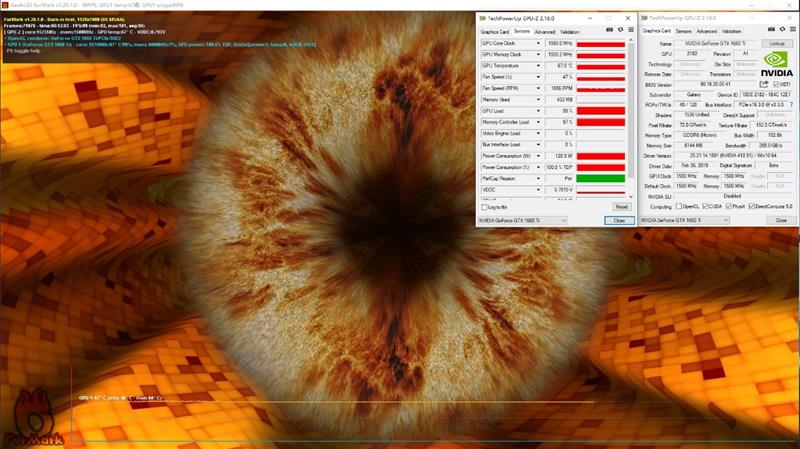Switch to the Advanced tab in the sensors window
Screen dimensions: 800x449
545,31
